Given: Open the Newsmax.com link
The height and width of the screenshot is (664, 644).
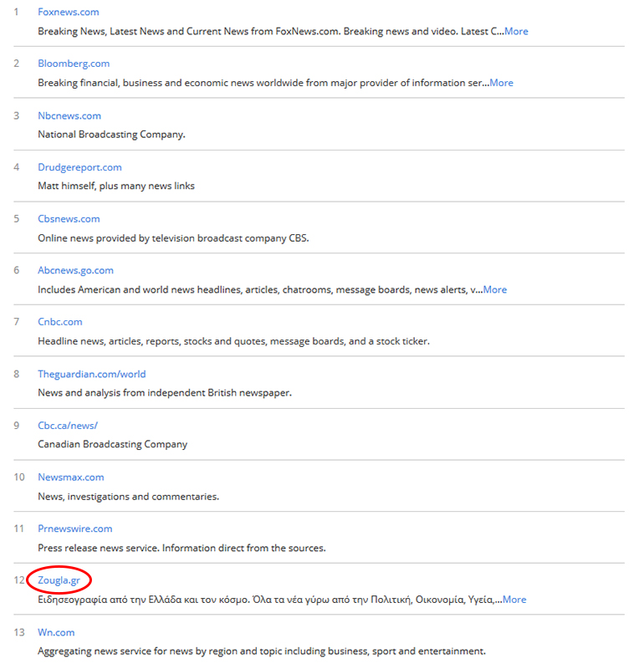Looking at the screenshot, I should click(x=71, y=477).
